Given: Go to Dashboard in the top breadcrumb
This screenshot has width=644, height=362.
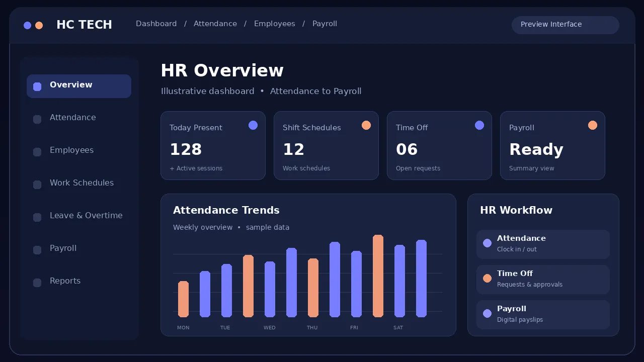Looking at the screenshot, I should (x=156, y=24).
